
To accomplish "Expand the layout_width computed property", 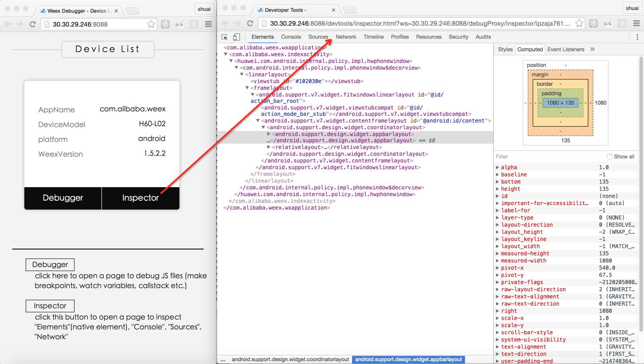I will point(497,246).
